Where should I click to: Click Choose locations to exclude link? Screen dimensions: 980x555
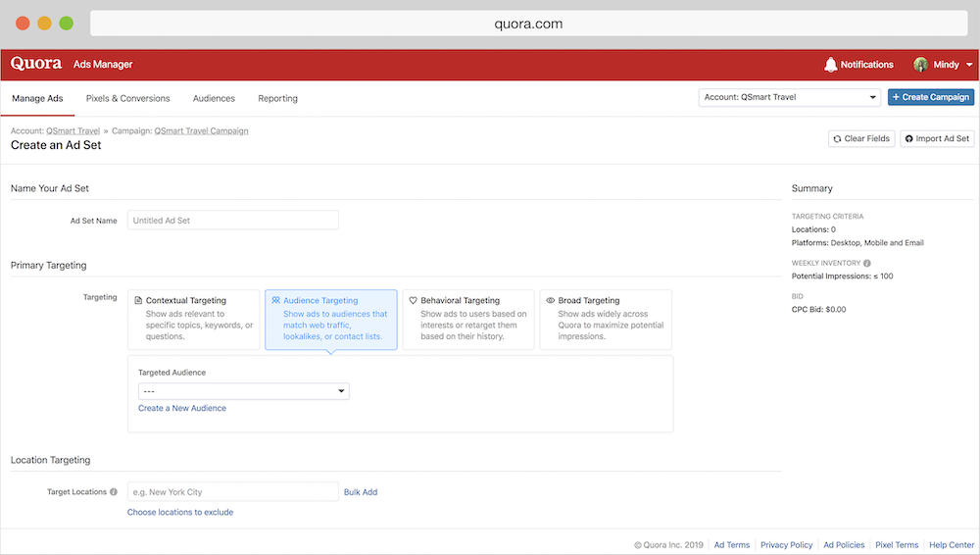pyautogui.click(x=180, y=512)
